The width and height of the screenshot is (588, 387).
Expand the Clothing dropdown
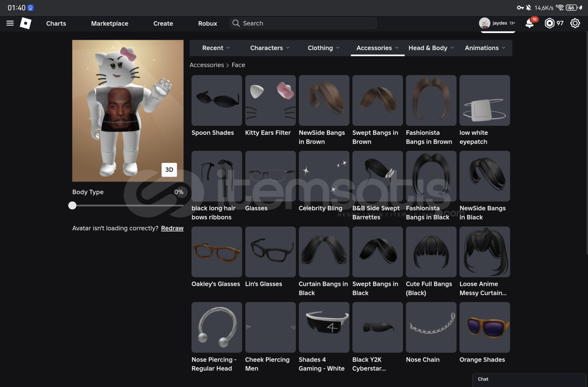[324, 48]
